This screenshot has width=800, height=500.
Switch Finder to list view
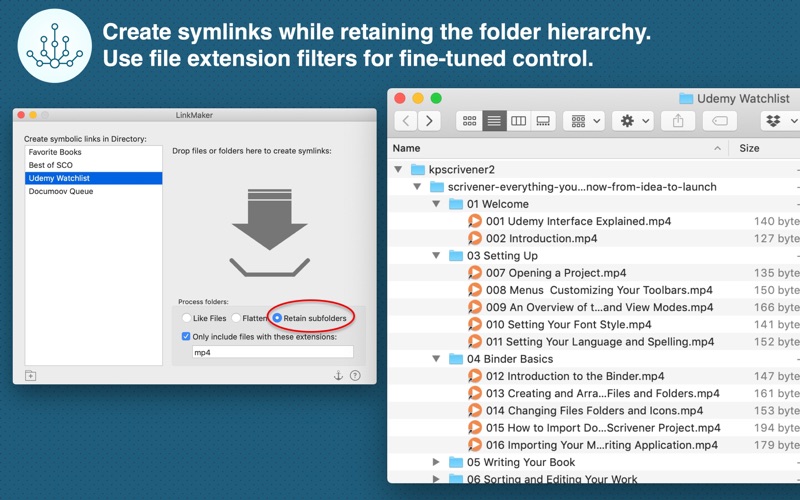(494, 121)
